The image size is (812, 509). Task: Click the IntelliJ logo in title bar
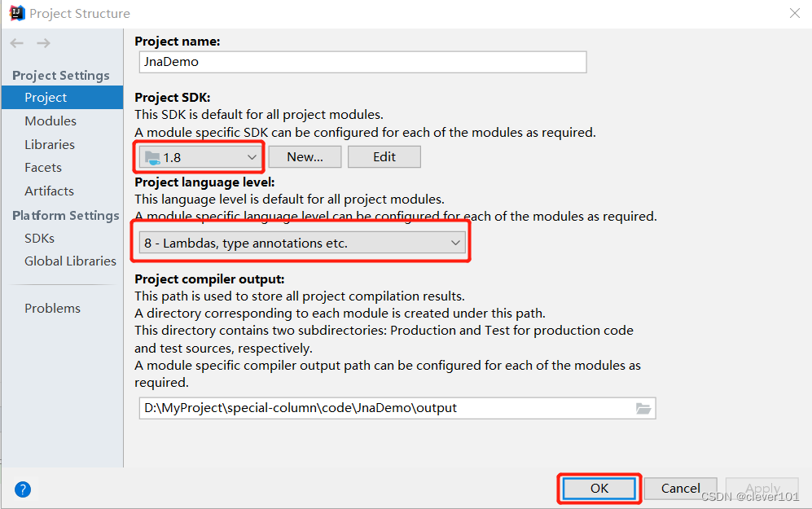click(x=16, y=13)
